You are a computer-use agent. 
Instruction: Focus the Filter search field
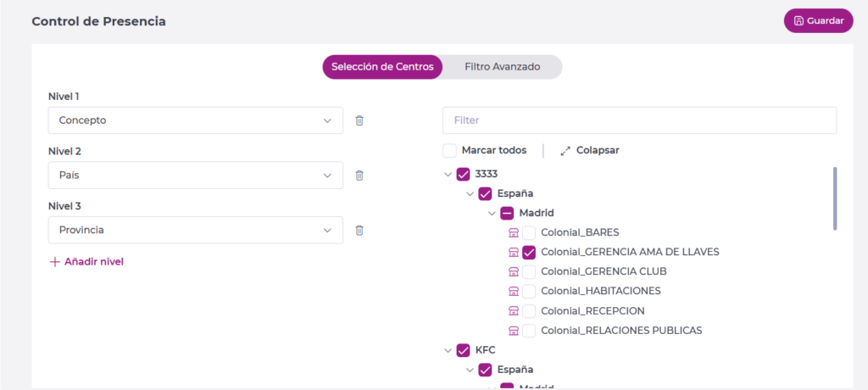tap(639, 120)
